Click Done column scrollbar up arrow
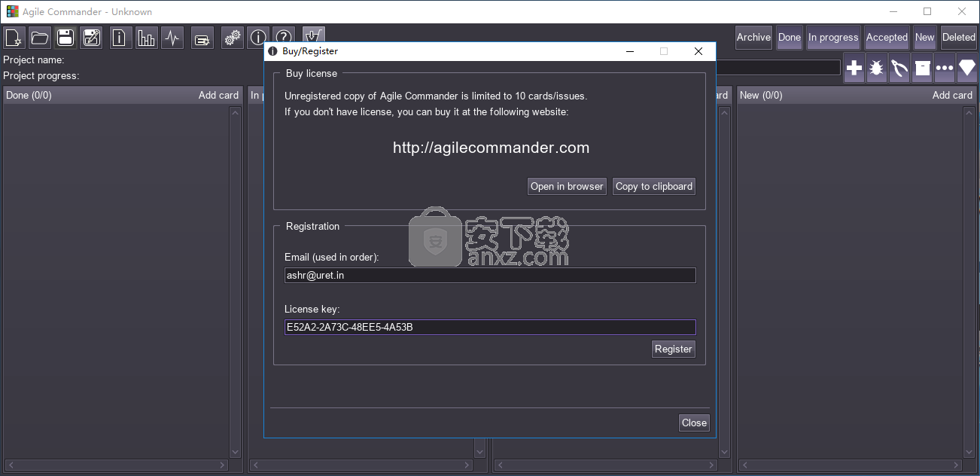980x476 pixels. point(235,113)
